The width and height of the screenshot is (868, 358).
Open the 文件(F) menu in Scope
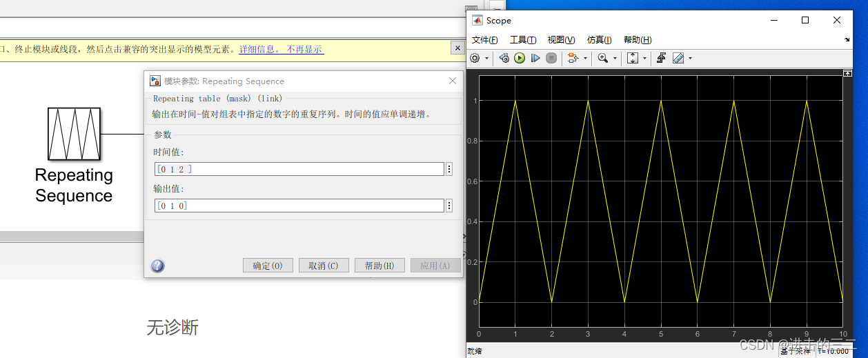point(484,40)
